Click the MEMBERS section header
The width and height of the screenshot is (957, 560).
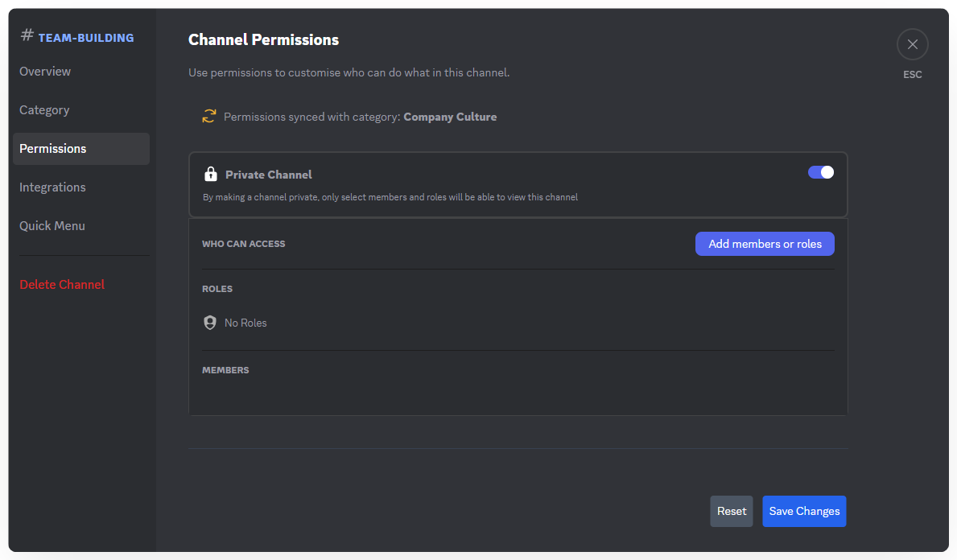pyautogui.click(x=225, y=370)
